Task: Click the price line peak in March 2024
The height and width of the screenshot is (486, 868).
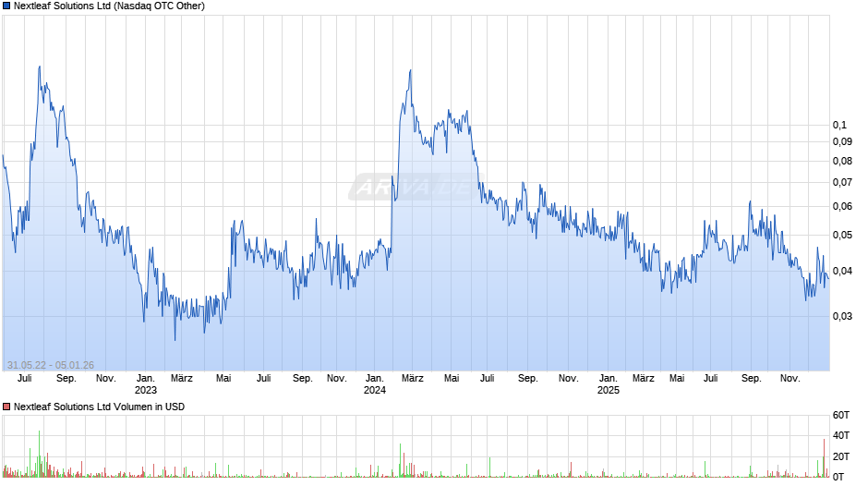Action: pyautogui.click(x=410, y=70)
